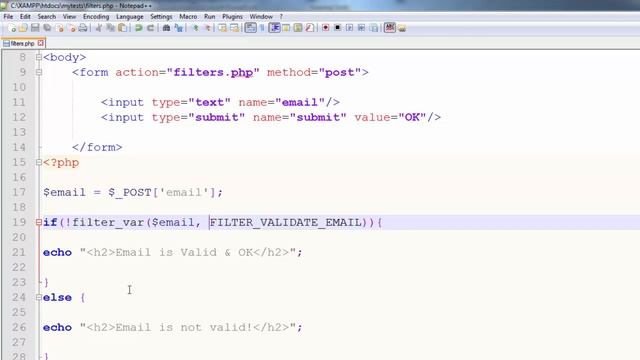Screen dimensions: 640x360
Task: Close the filters.php tab with its X
Action: (40, 43)
